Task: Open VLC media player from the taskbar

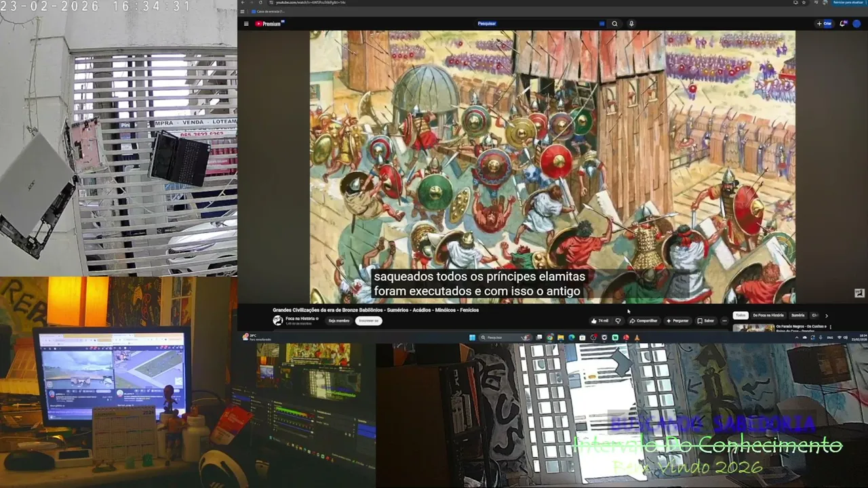Action: click(637, 338)
